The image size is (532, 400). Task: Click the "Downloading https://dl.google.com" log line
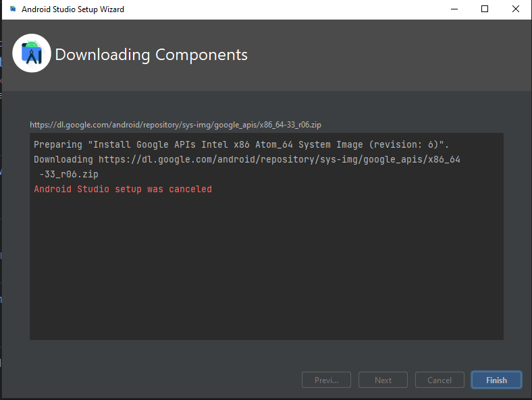247,159
